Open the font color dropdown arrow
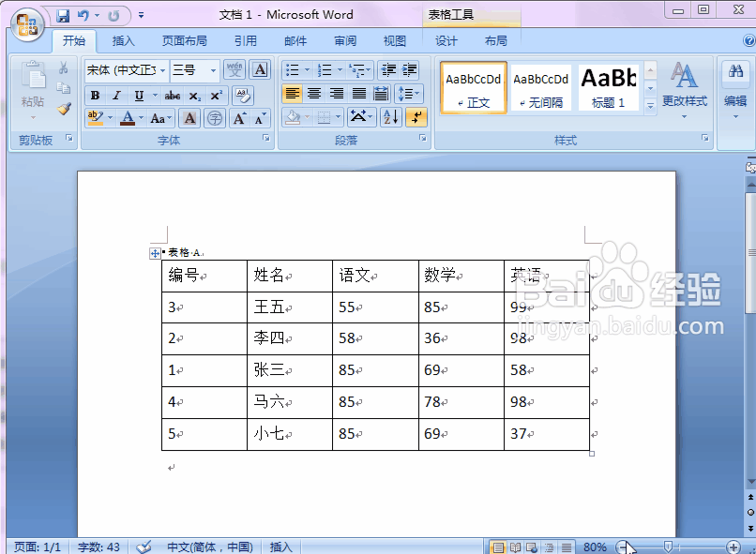Image resolution: width=756 pixels, height=554 pixels. [x=141, y=116]
